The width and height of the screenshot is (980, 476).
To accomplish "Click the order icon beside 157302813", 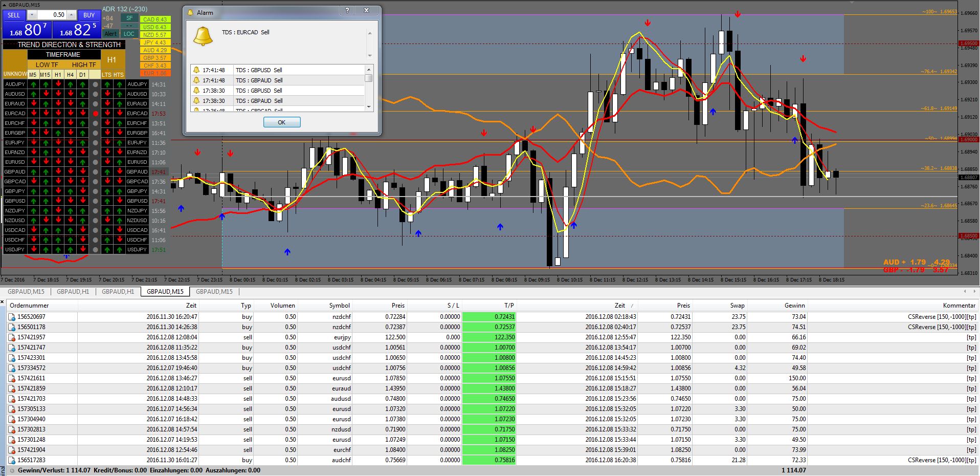I will tap(12, 429).
